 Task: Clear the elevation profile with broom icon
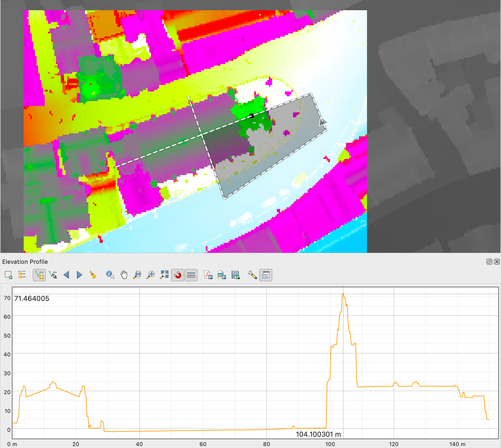coord(93,275)
